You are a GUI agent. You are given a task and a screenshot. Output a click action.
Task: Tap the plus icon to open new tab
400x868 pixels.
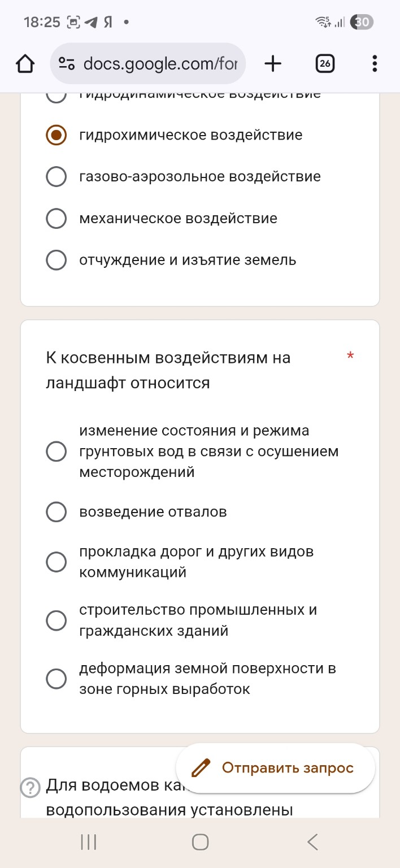click(273, 63)
